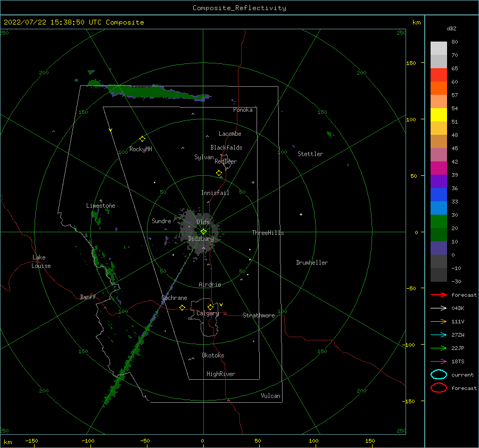The height and width of the screenshot is (448, 479).
Task: Click the timestamp 2022/07/22 15:38:50 UTC Composite
Action: tap(73, 22)
